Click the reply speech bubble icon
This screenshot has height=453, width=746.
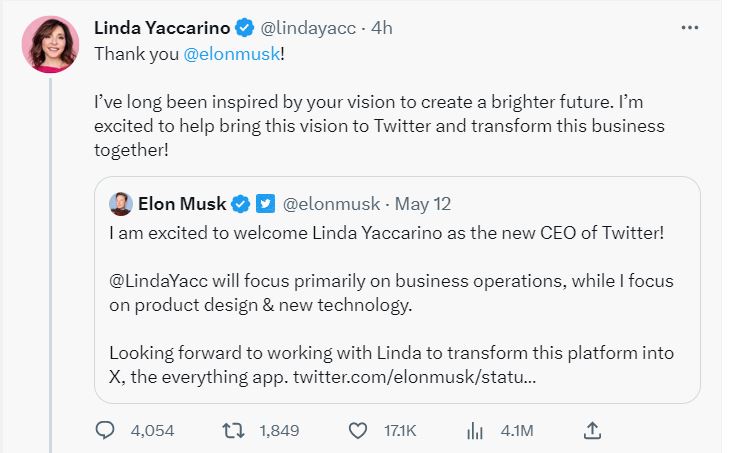107,431
